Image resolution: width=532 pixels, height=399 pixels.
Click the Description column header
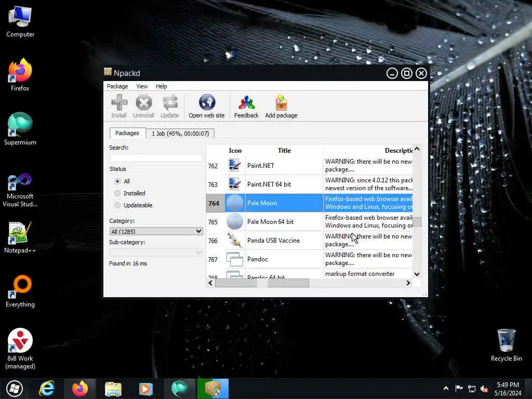[x=368, y=150]
